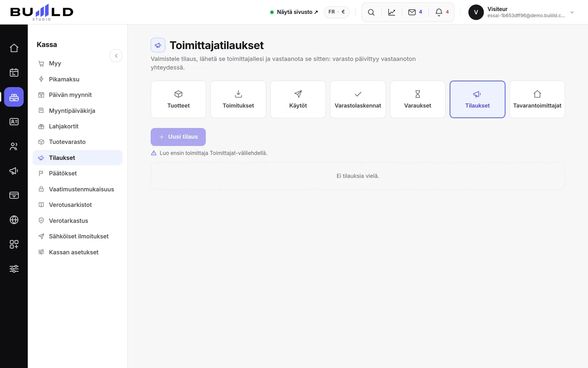Open Vaatimustenmukaisuus in the Kassa menu
This screenshot has height=368, width=588.
point(78,189)
